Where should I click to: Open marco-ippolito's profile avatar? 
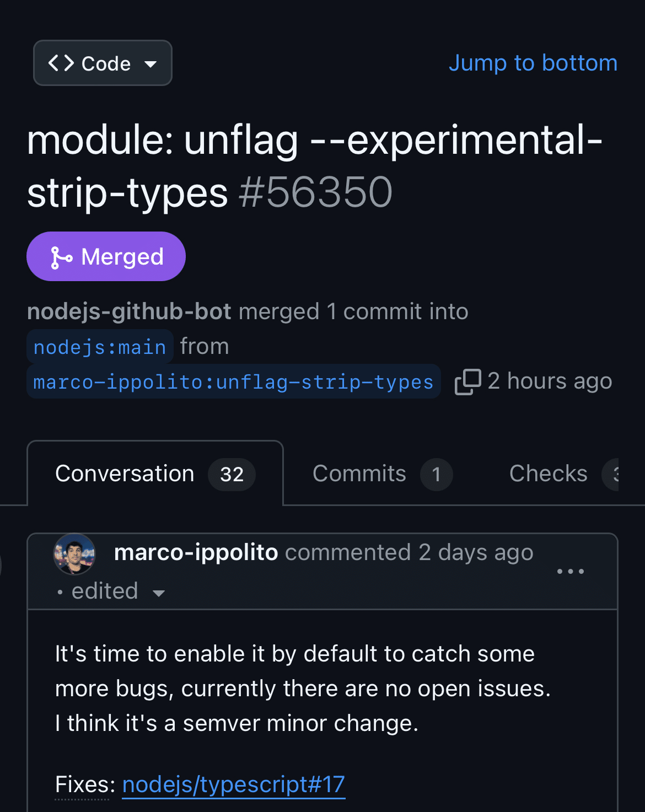click(x=74, y=554)
